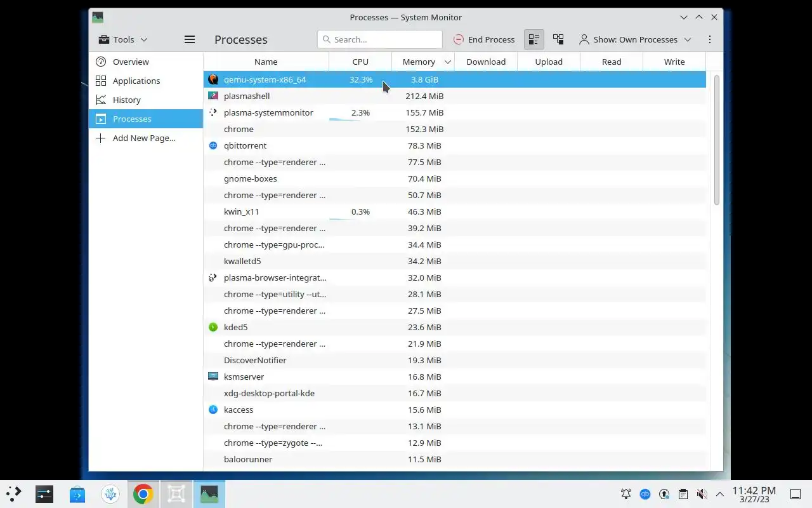
Task: Sort by the Name column header
Action: pos(266,62)
